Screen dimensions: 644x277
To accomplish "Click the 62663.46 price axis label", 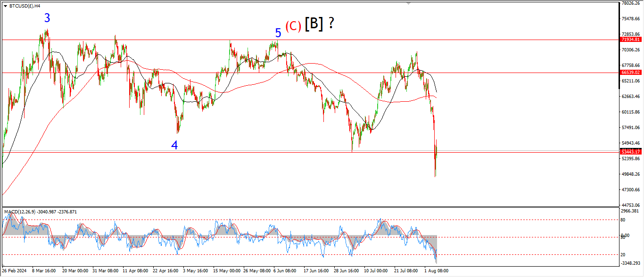I will coord(630,97).
